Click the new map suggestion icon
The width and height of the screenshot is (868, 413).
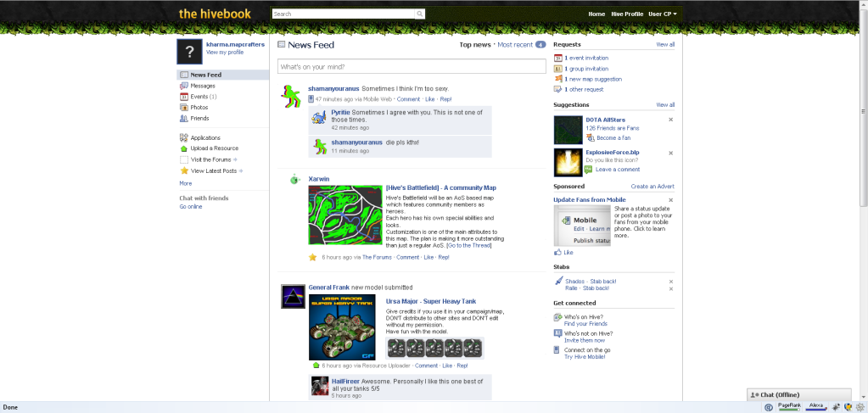pos(558,79)
